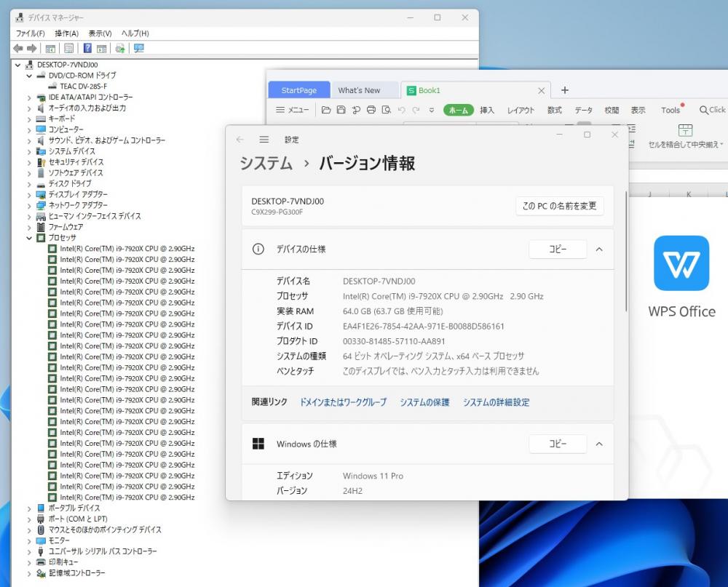Click the Settings window vertical scrollbar
The width and height of the screenshot is (728, 587).
click(626, 251)
